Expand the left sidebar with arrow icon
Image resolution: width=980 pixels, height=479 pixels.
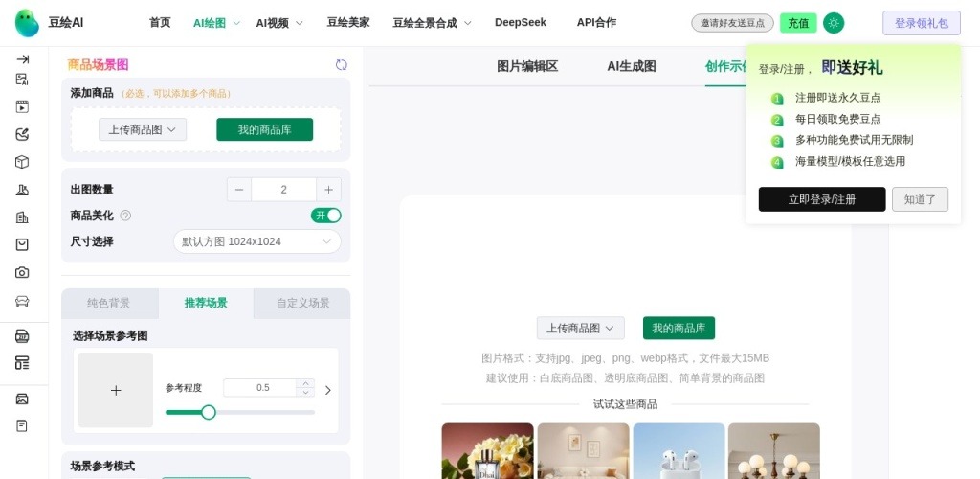tap(22, 59)
